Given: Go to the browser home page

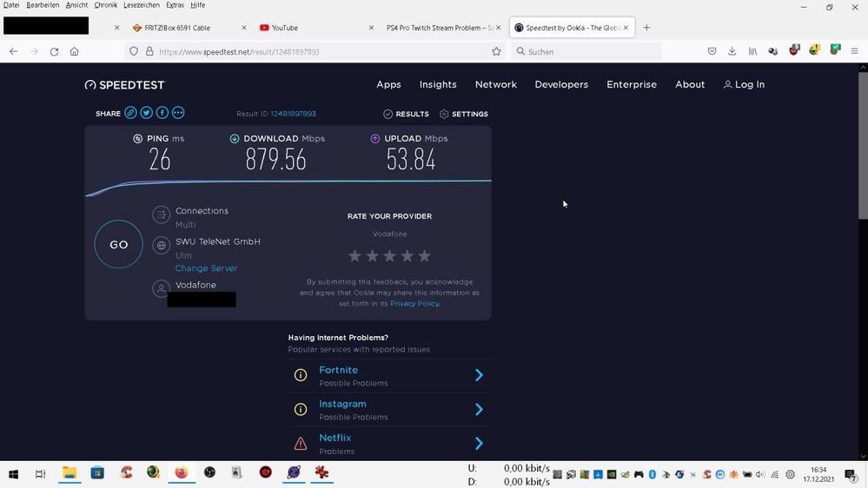Looking at the screenshot, I should (x=74, y=51).
